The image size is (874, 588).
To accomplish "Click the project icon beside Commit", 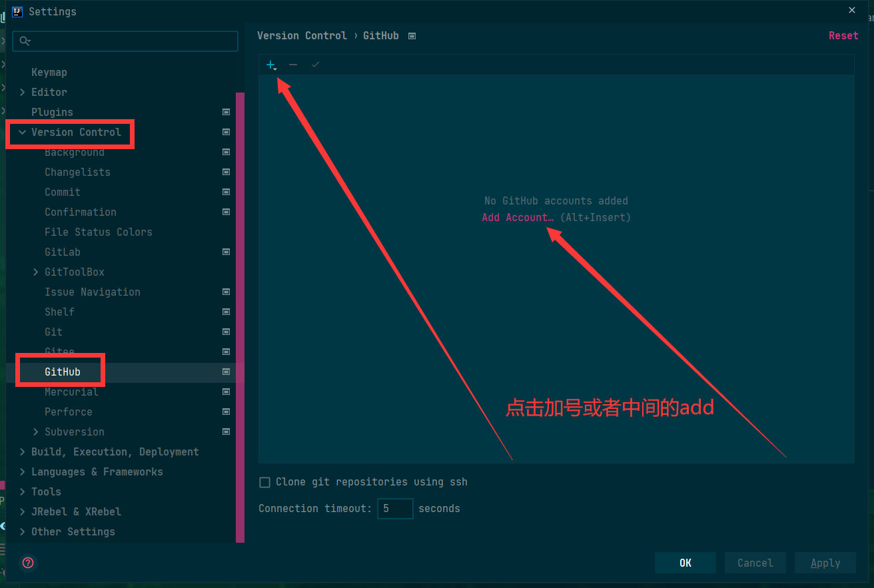I will (226, 192).
